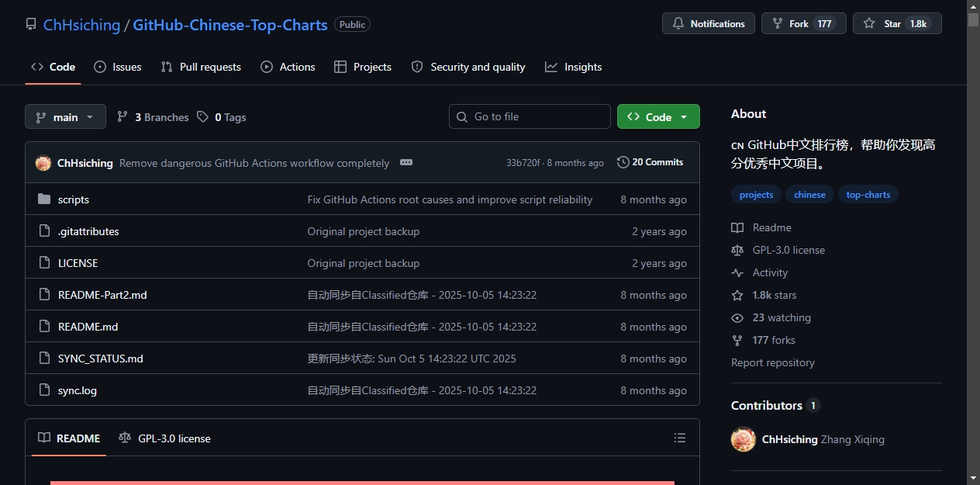980x485 pixels.
Task: Open 'Original project backup' commit for .gitattributes
Action: pyautogui.click(x=364, y=231)
